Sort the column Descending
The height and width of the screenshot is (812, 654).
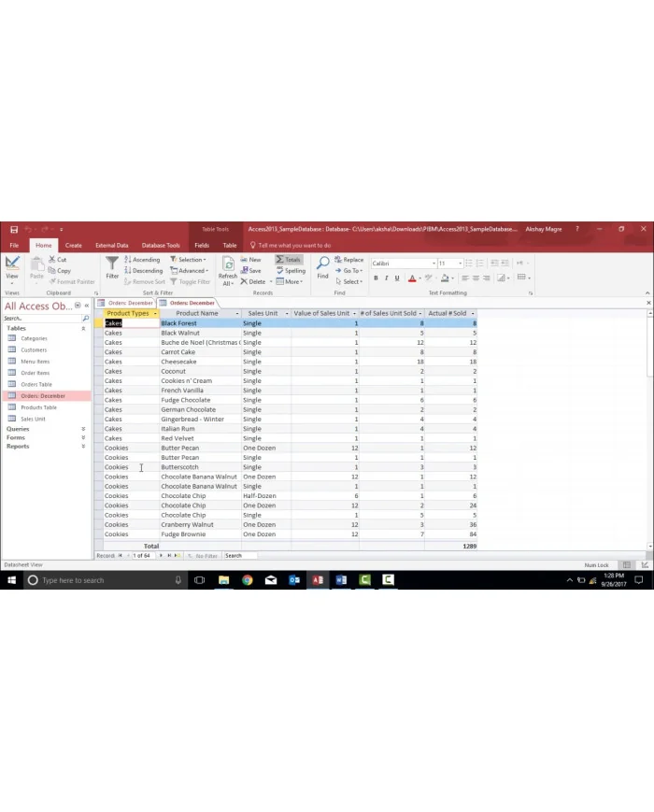[144, 271]
